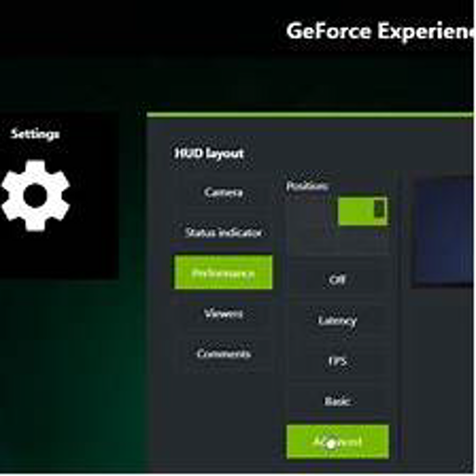The height and width of the screenshot is (476, 476).
Task: Click the GeForce Experience title
Action: 380,31
